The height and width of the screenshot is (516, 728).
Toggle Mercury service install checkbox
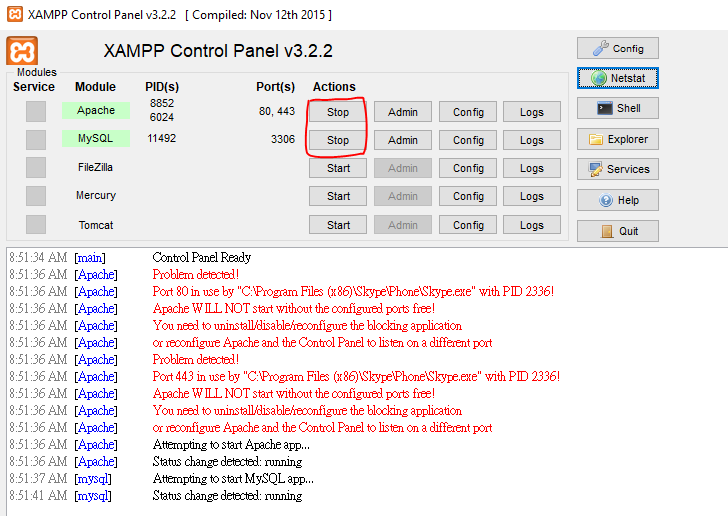(x=36, y=196)
